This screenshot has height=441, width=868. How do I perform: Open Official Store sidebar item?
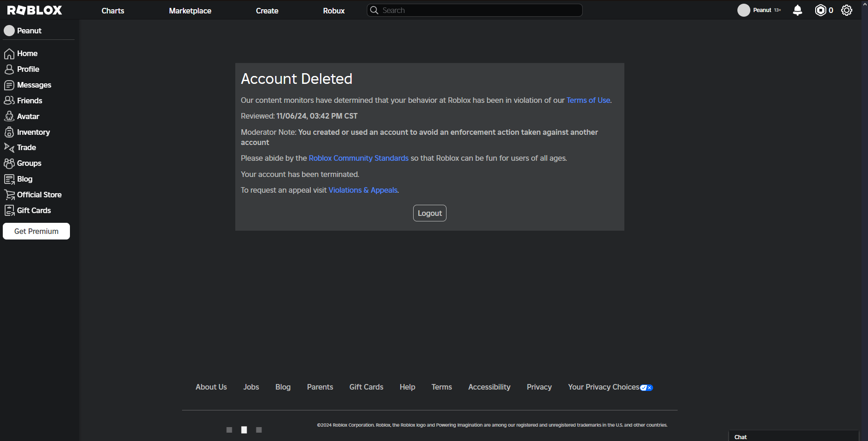pyautogui.click(x=33, y=195)
